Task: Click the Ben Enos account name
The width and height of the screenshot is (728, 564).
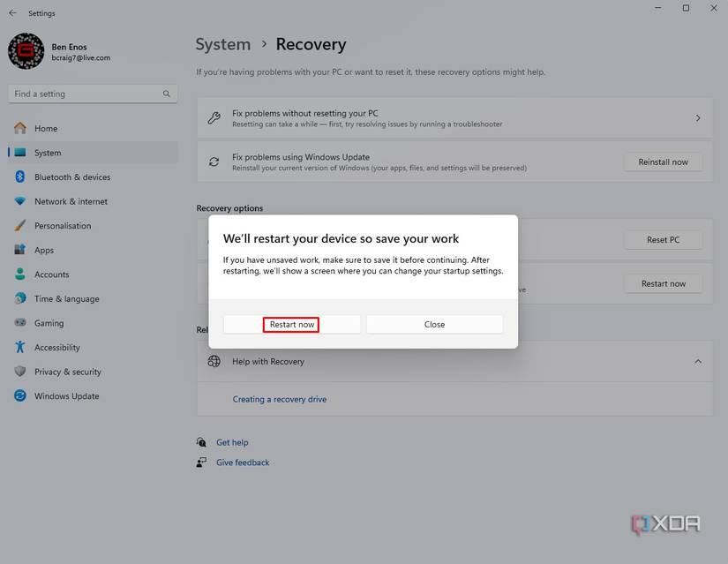Action: click(x=69, y=47)
